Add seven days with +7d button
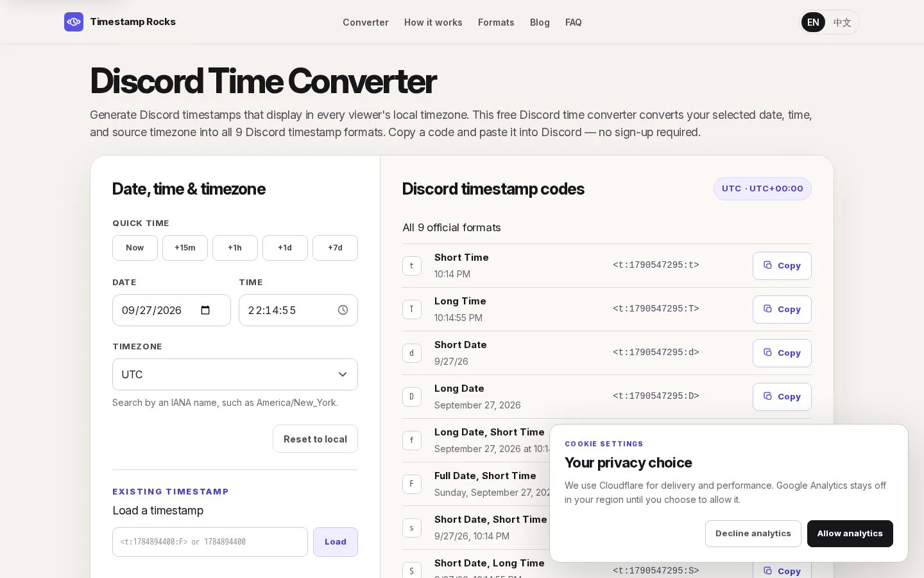This screenshot has width=924, height=578. coord(335,248)
